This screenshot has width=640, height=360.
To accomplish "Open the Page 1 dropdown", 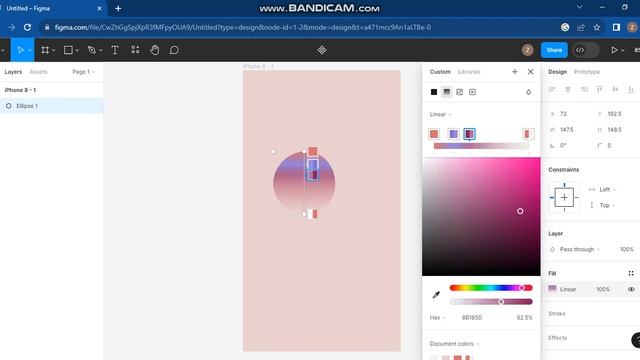I will [x=83, y=71].
